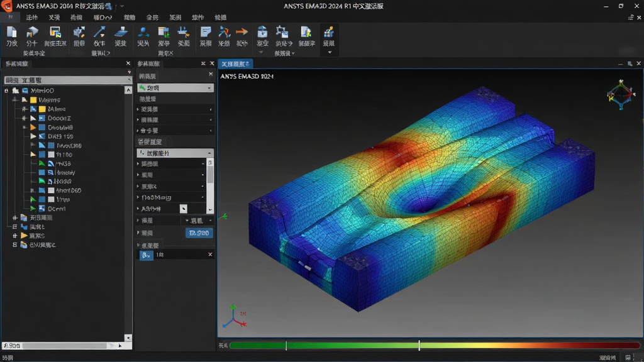Click the tree panel scrollbar up arrow

point(128,90)
